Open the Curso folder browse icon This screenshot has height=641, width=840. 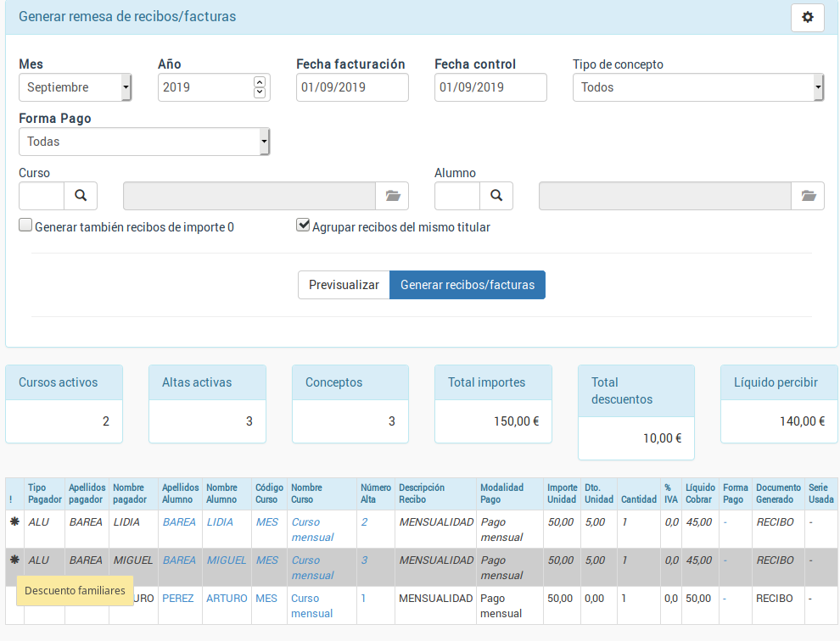pos(392,196)
